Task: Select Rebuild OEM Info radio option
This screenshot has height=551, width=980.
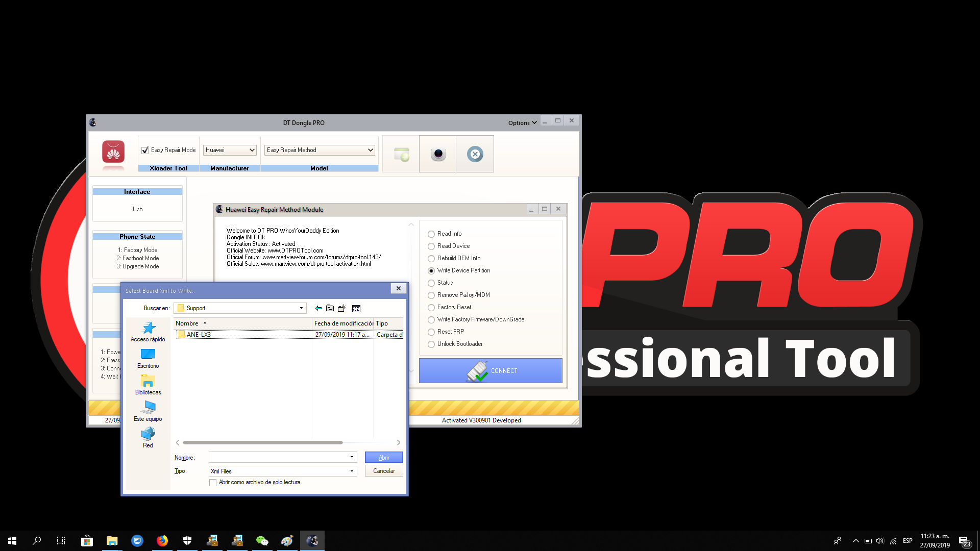Action: click(431, 259)
